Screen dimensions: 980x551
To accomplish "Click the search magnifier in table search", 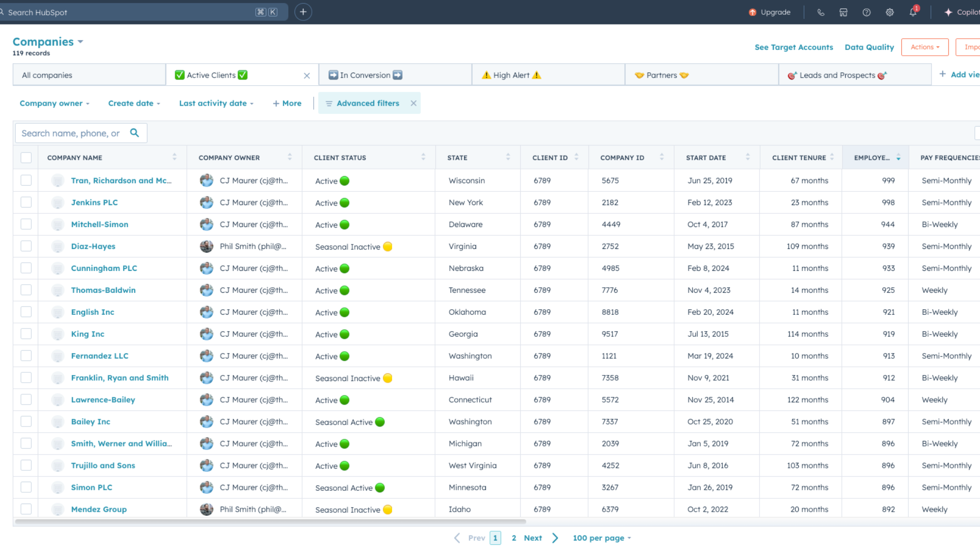I will pos(134,133).
